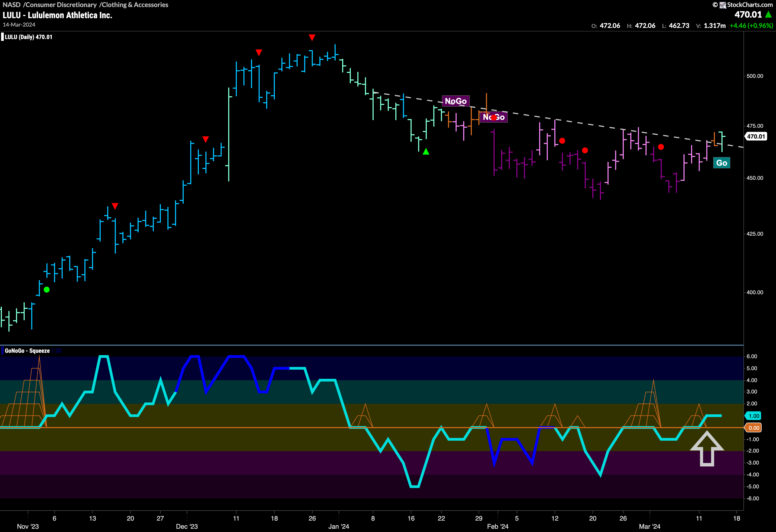
Task: Click the Low value 462.73
Action: [x=679, y=26]
